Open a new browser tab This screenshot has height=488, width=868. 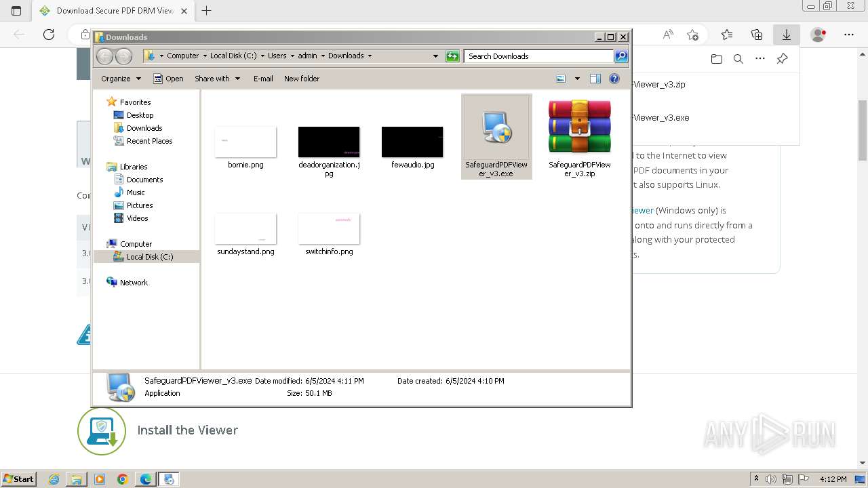pyautogui.click(x=207, y=11)
